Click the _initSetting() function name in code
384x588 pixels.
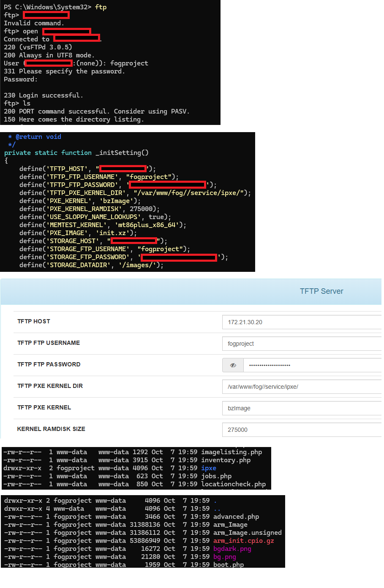click(x=122, y=153)
